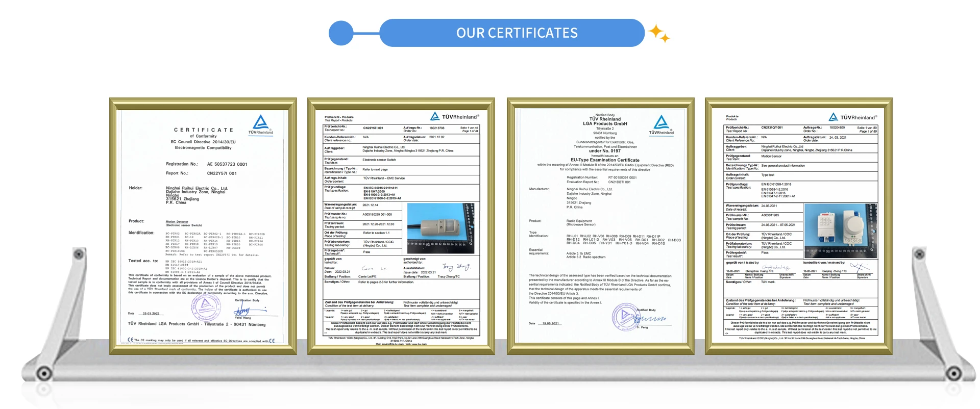Open the EC Certificate of Conformity image
980x409 pixels.
click(203, 226)
